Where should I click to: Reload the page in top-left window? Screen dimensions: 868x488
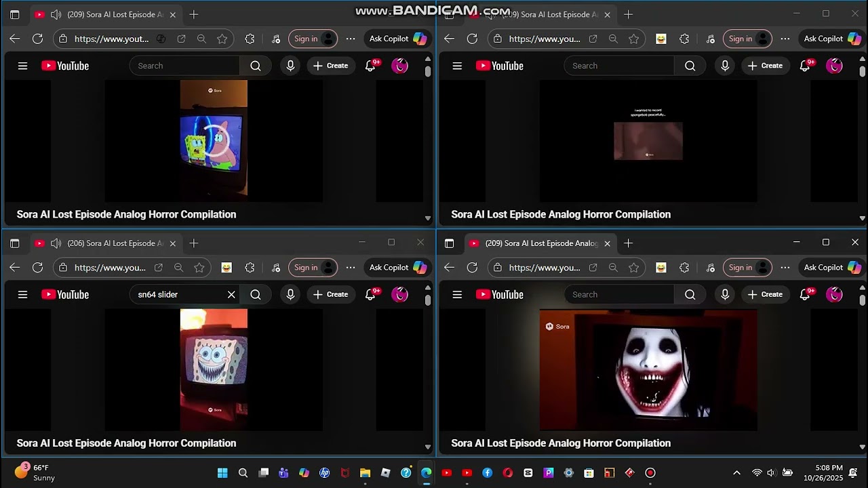[38, 39]
